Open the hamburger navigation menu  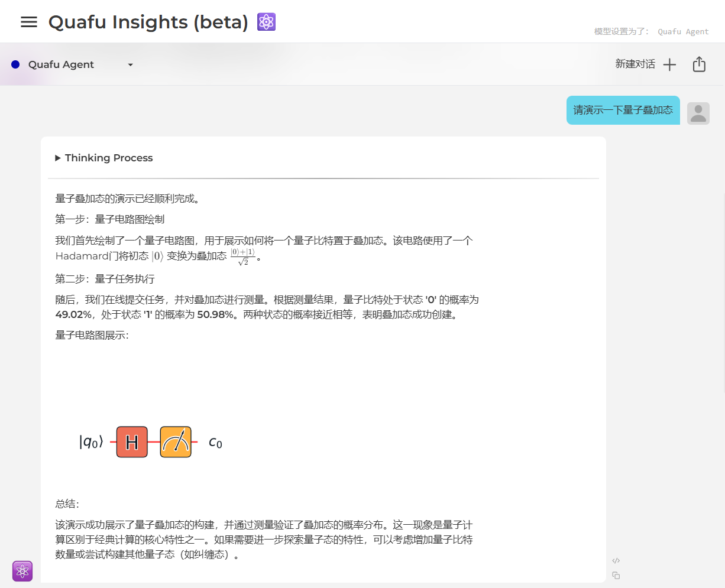[28, 22]
